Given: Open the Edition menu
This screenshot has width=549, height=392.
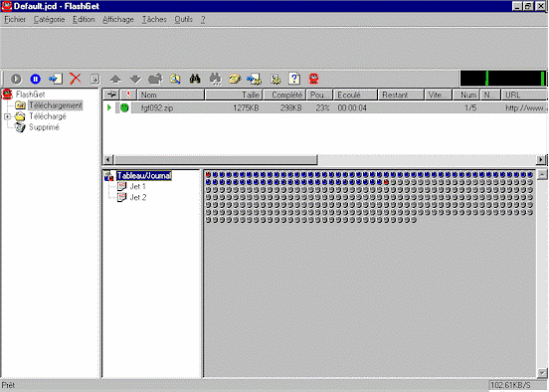Looking at the screenshot, I should pyautogui.click(x=84, y=19).
